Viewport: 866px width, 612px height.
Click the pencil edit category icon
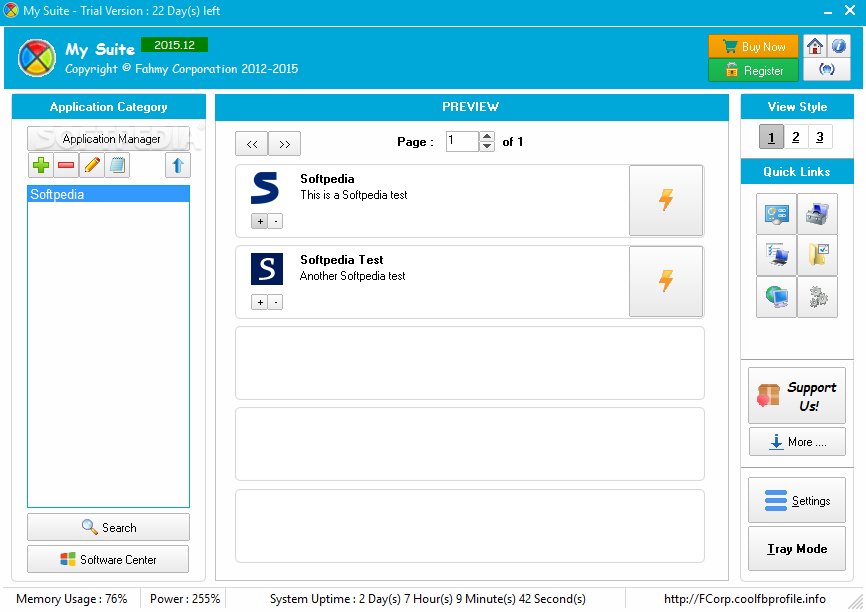[92, 165]
